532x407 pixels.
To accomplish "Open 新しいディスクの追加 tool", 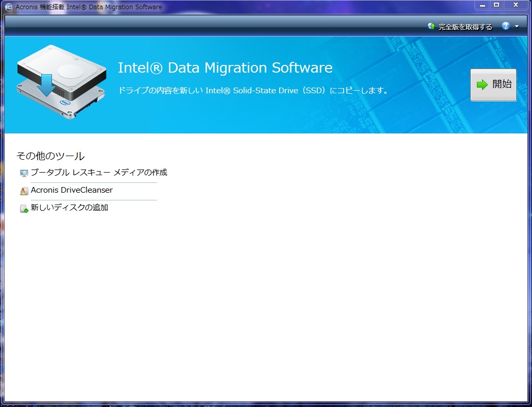I will point(70,208).
